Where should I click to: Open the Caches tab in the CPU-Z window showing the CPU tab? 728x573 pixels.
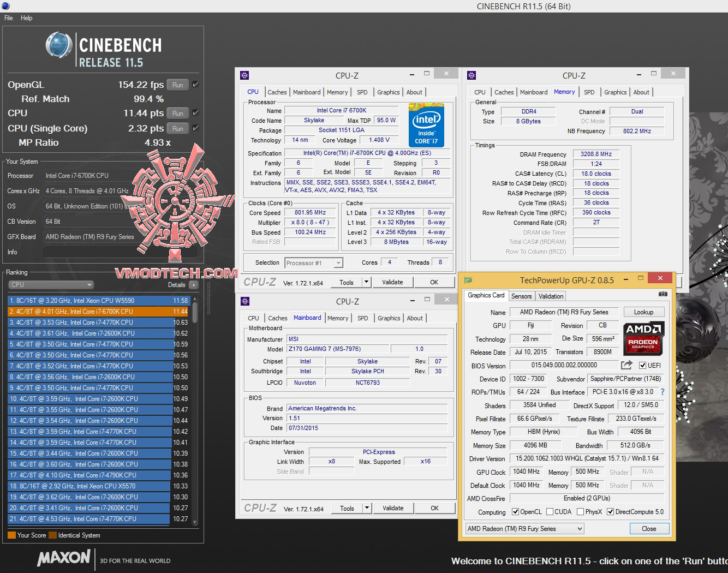point(277,92)
